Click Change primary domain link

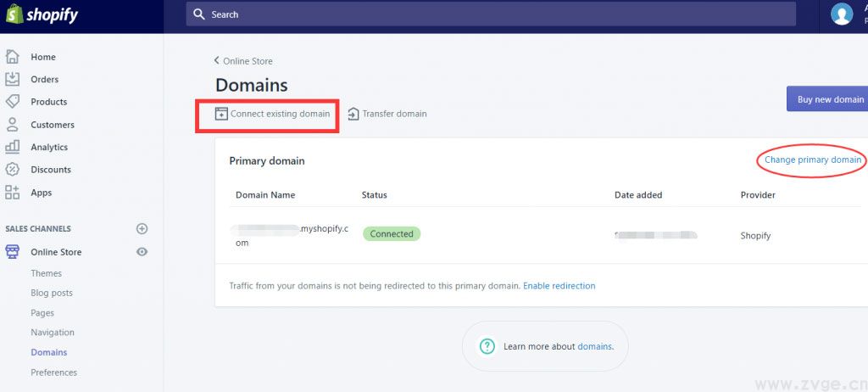[813, 160]
